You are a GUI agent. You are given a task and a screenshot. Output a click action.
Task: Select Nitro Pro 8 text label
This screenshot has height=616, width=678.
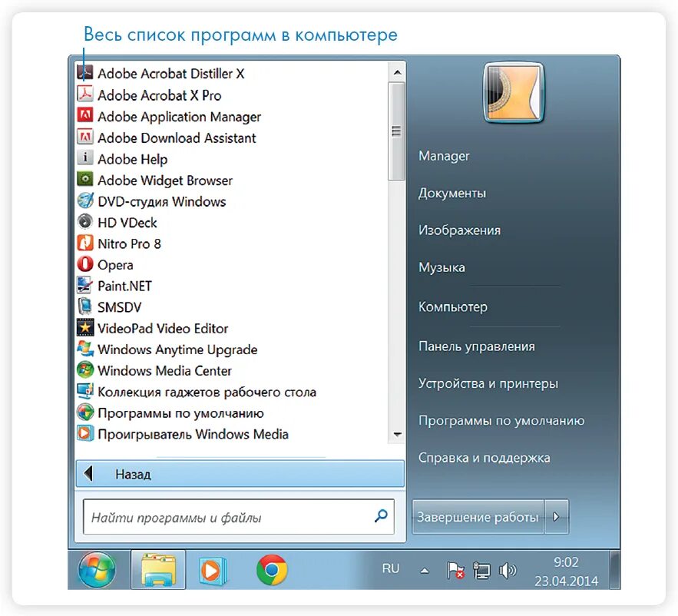[x=129, y=243]
